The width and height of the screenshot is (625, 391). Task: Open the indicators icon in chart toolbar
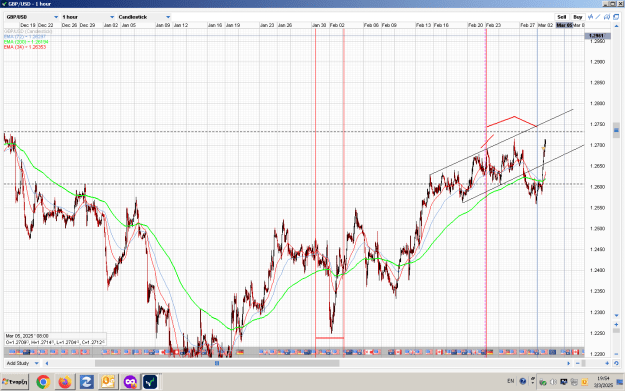click(x=590, y=17)
